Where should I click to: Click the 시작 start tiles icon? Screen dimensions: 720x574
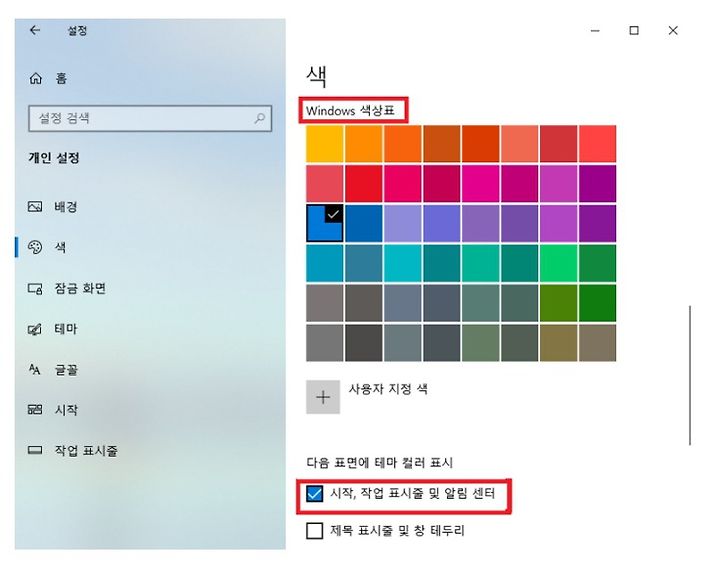pyautogui.click(x=35, y=410)
